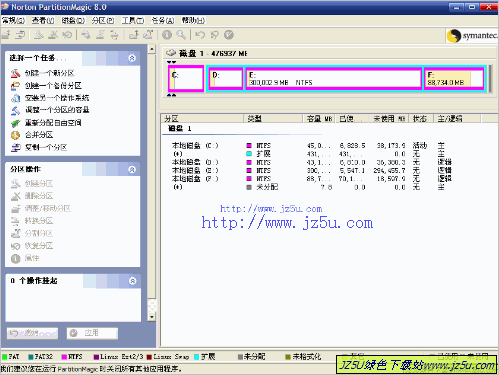Sort by the 类型 column header

point(273,118)
